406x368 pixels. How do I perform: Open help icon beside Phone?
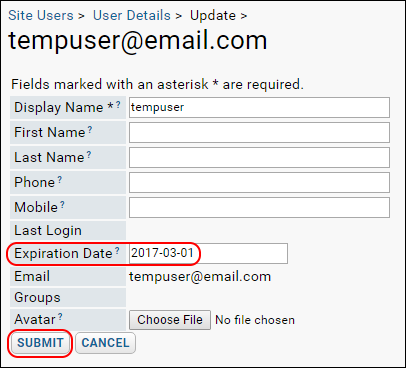[x=59, y=180]
